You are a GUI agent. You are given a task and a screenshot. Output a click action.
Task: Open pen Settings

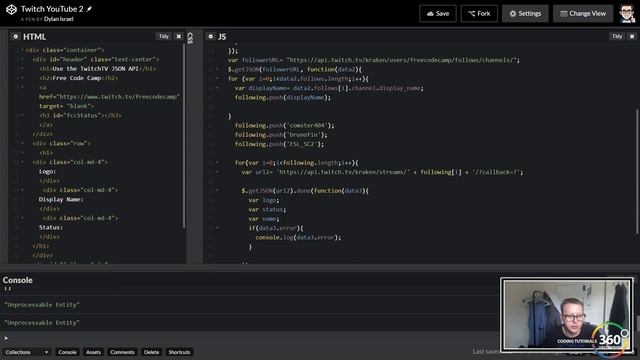(x=525, y=13)
